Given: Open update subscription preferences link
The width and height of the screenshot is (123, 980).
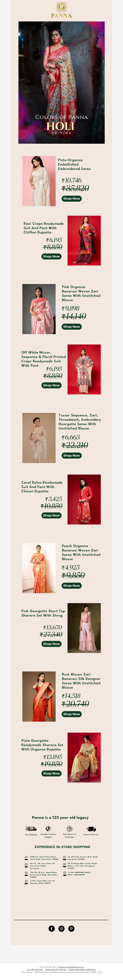Looking at the screenshot, I should pos(82,969).
